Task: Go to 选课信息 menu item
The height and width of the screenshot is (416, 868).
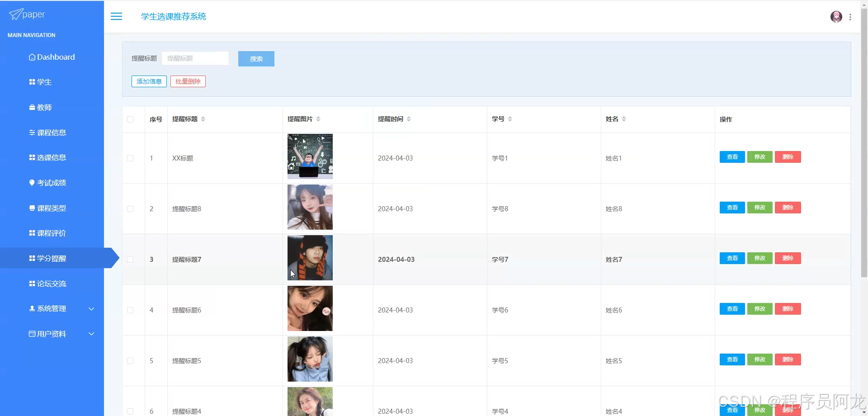Action: click(x=52, y=157)
